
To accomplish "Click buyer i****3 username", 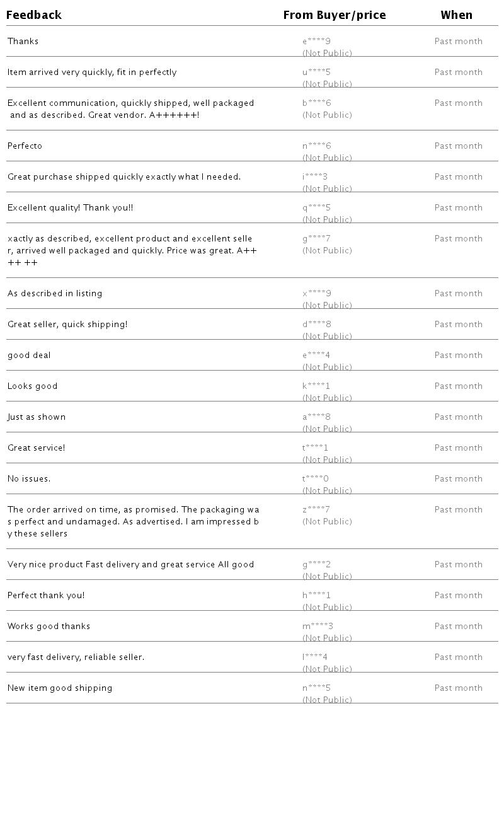I will (x=315, y=177).
